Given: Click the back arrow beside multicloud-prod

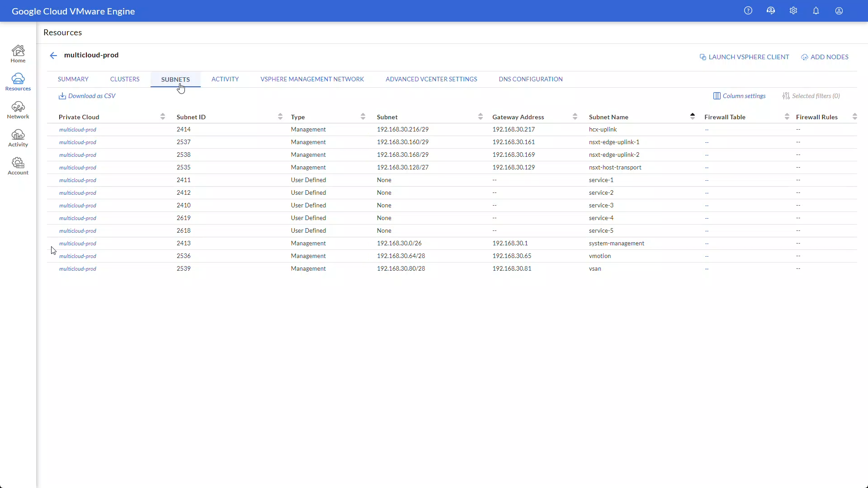Looking at the screenshot, I should point(53,56).
